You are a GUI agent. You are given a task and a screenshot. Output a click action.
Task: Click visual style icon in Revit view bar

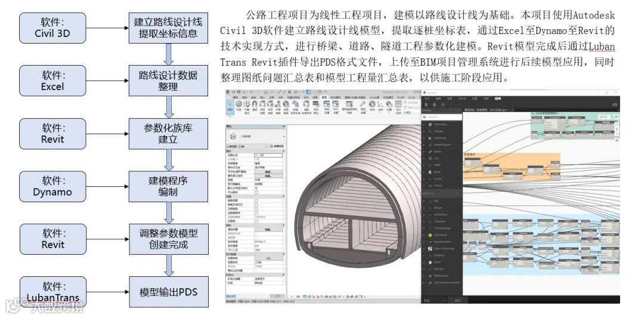(309, 297)
